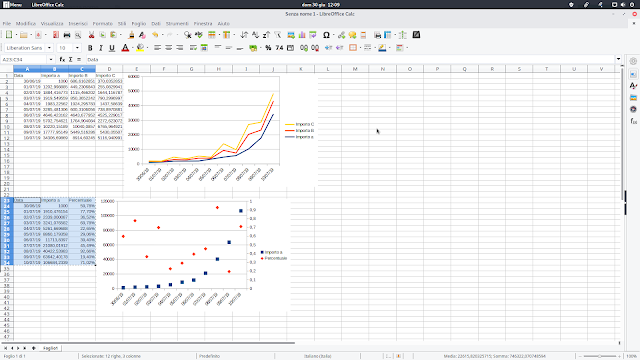Paste clipboard contents

click(113, 35)
